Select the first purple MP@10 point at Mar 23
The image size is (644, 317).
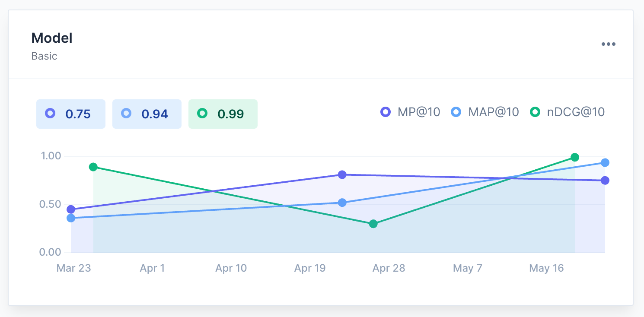71,209
